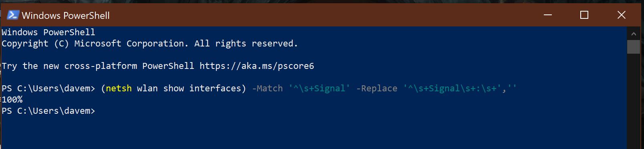Click the empty title bar area
Viewport: 644px width, 149px height.
click(x=321, y=15)
